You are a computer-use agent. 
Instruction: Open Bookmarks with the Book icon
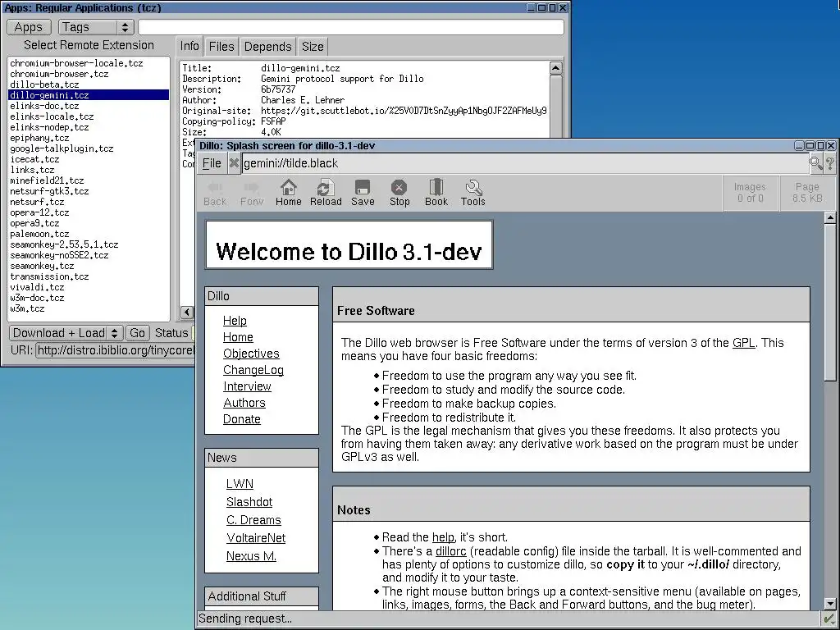(x=436, y=192)
